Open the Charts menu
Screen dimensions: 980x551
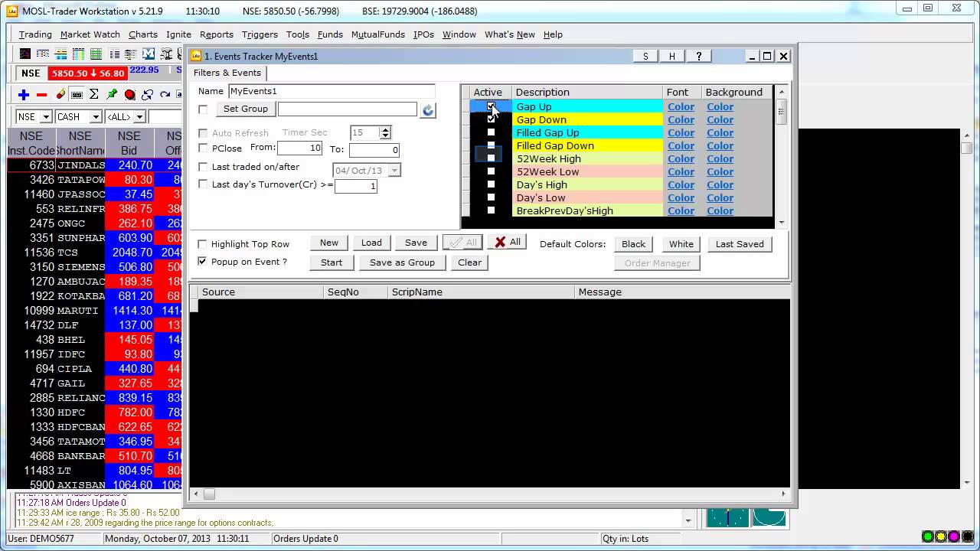143,34
